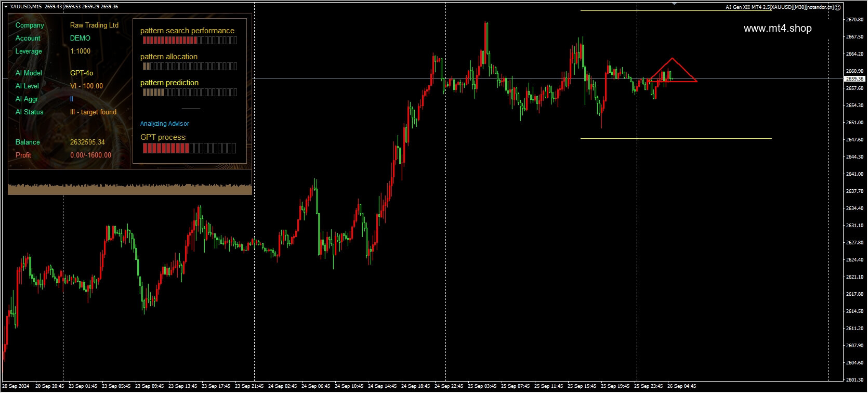Click the Company label in the info panel
Image resolution: width=868 pixels, height=393 pixels.
[30, 25]
